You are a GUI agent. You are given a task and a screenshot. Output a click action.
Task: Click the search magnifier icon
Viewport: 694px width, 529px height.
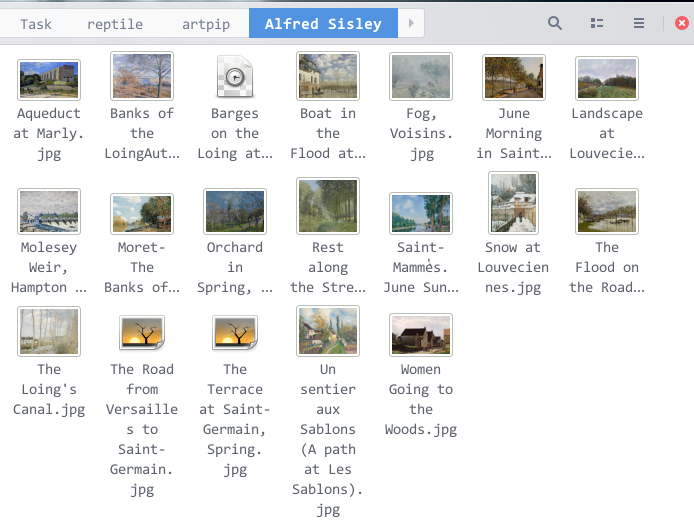(x=555, y=23)
